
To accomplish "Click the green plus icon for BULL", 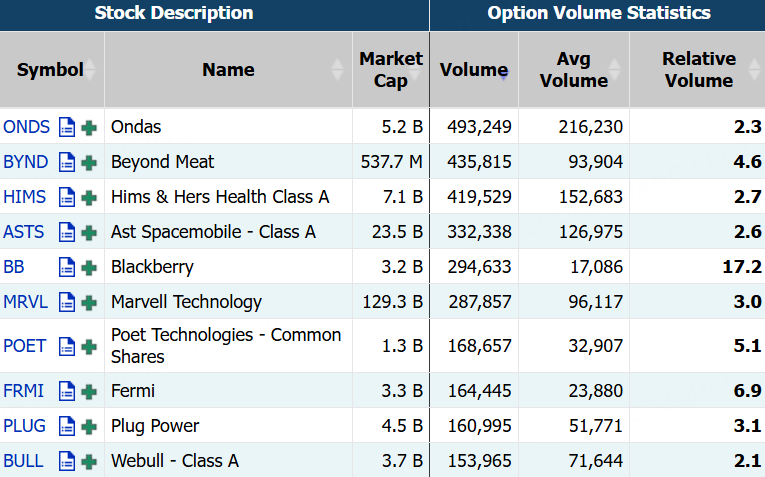I will (x=89, y=461).
